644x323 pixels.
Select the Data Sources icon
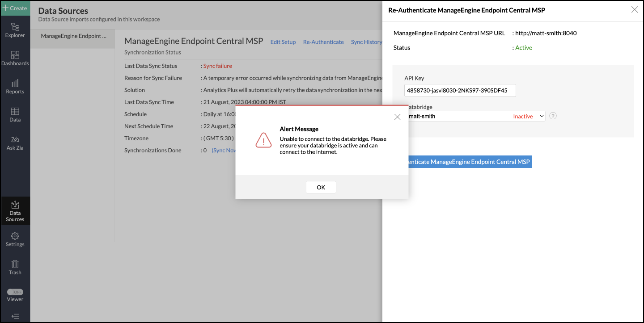point(15,210)
